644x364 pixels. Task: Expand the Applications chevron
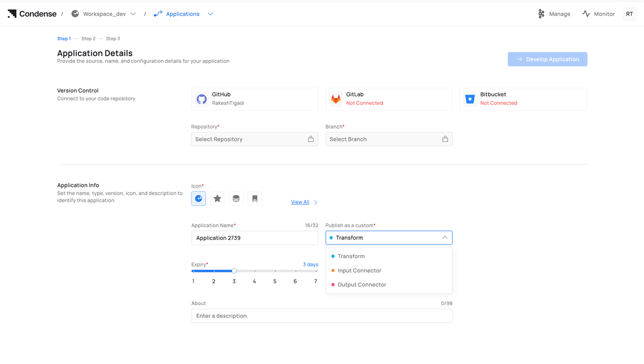[210, 14]
